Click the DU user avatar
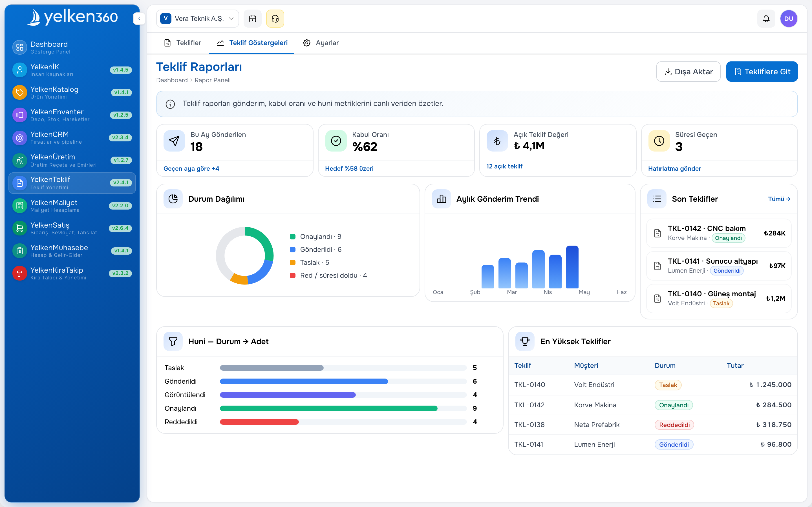 [x=789, y=18]
